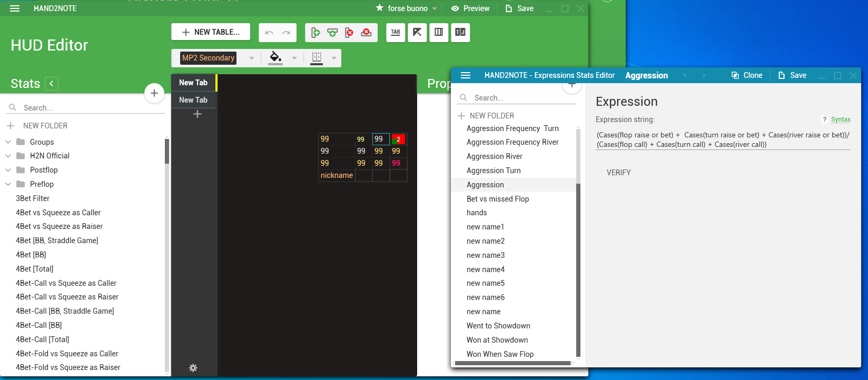
Task: Save the HUD in HUD Editor
Action: 519,8
